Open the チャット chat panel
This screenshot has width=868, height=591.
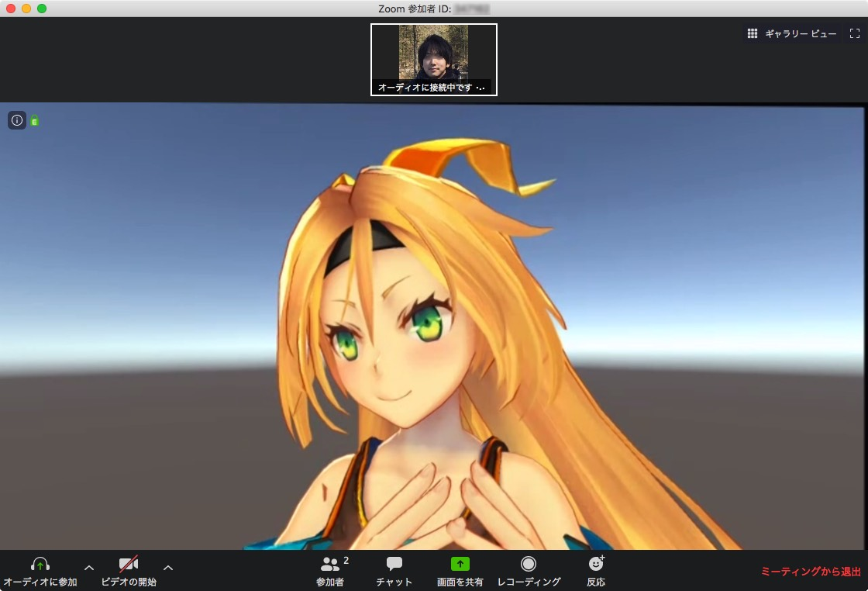coord(394,571)
